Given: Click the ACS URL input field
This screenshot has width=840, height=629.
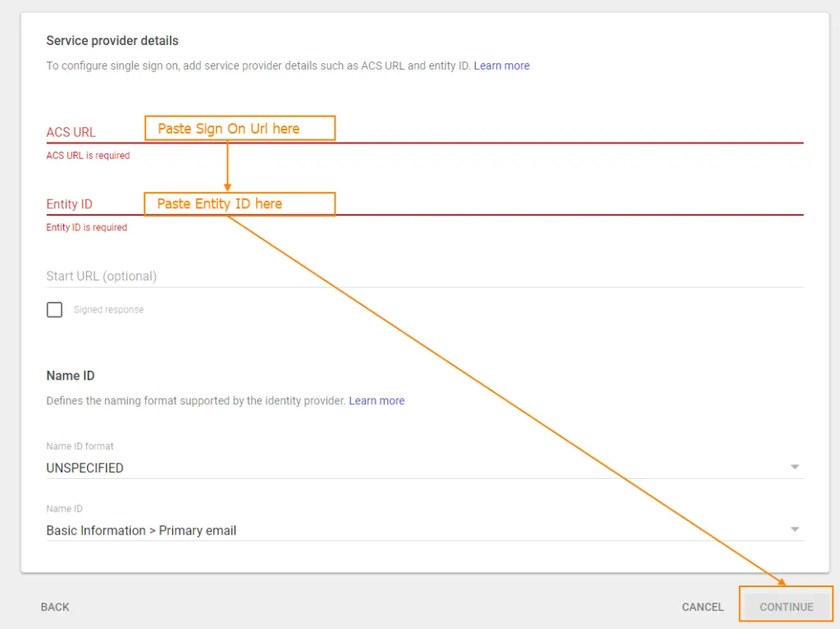Looking at the screenshot, I should click(424, 132).
